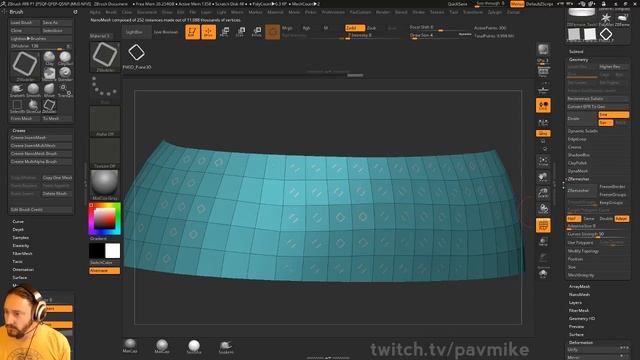Open the Alpha Off selector
This screenshot has width=640, height=360.
coord(104,121)
